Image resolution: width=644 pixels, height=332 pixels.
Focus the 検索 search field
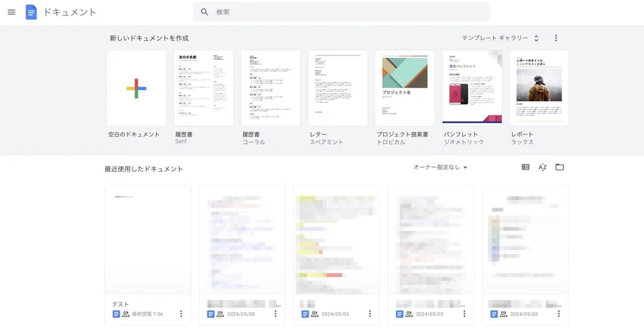[341, 12]
